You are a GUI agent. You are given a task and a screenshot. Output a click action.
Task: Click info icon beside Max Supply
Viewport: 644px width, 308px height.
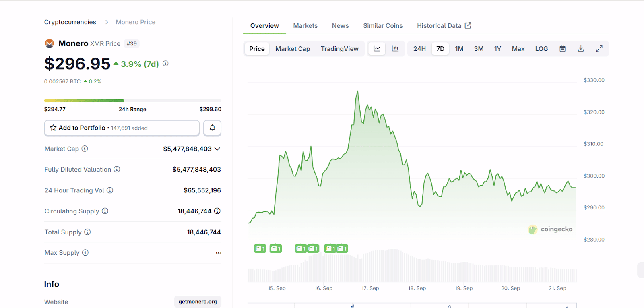pyautogui.click(x=85, y=253)
